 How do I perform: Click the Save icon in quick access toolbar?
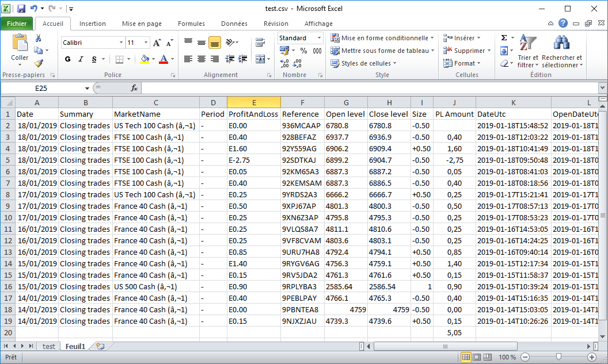(21, 9)
